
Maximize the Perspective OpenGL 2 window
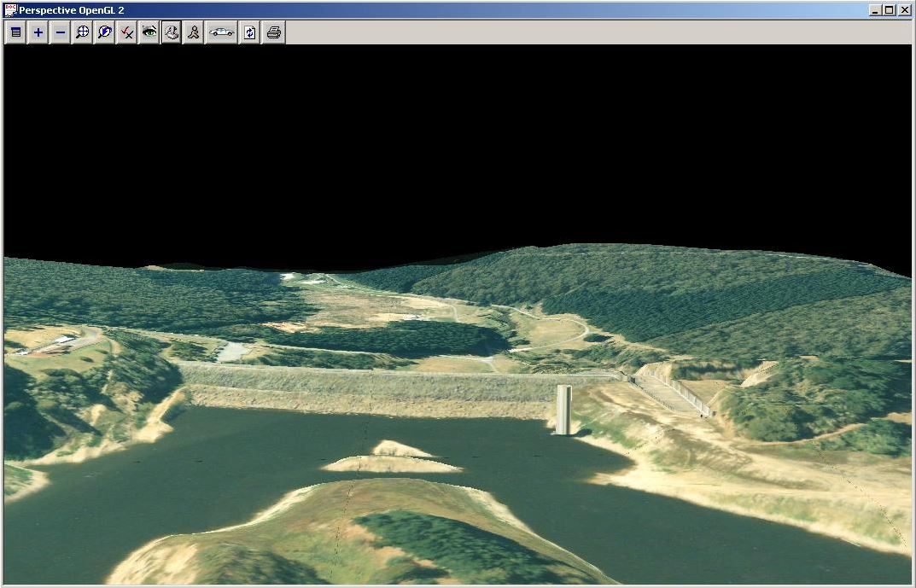point(889,10)
